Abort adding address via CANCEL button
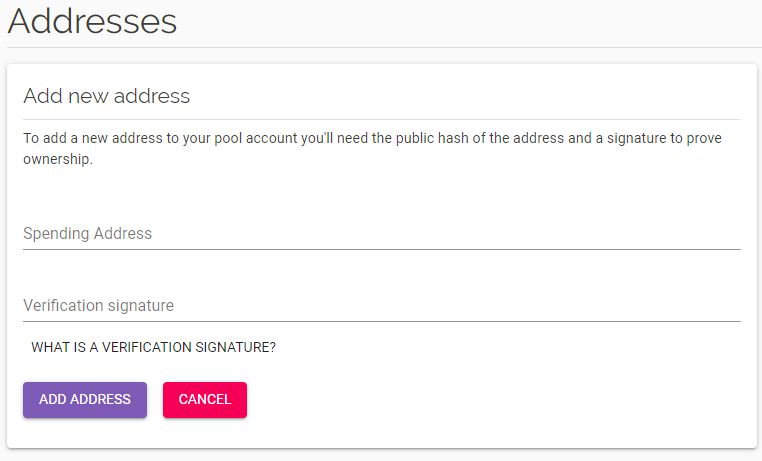Screen dimensions: 762x461 click(205, 400)
